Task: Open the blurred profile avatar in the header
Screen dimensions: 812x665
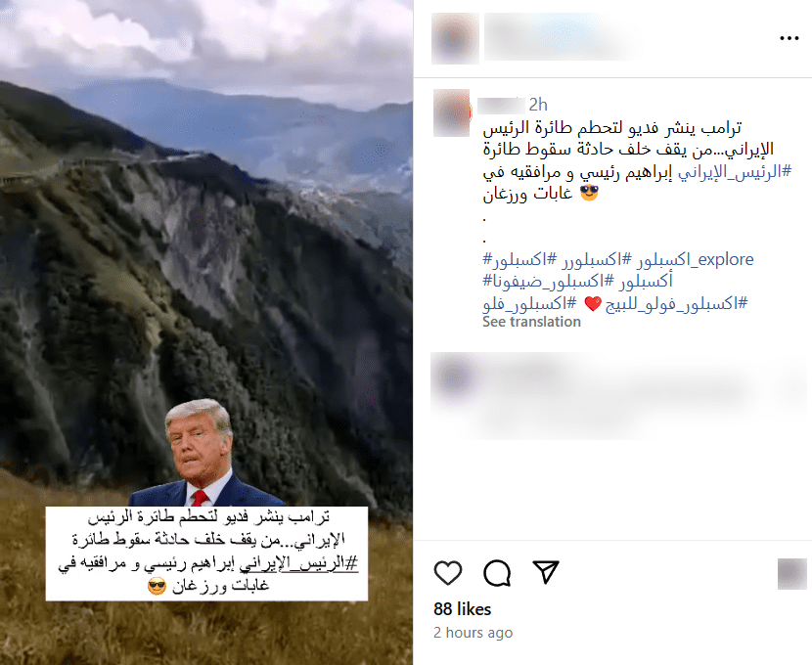Action: [455, 38]
